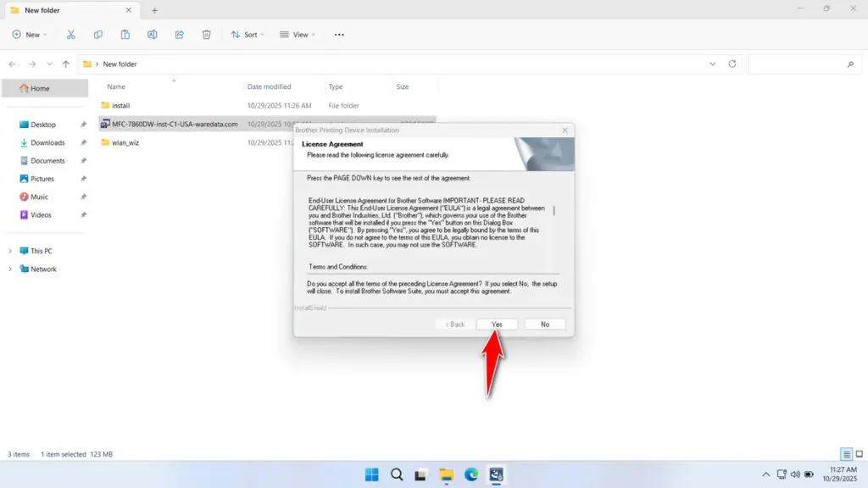Click the Copy icon in the toolbar

click(x=97, y=34)
